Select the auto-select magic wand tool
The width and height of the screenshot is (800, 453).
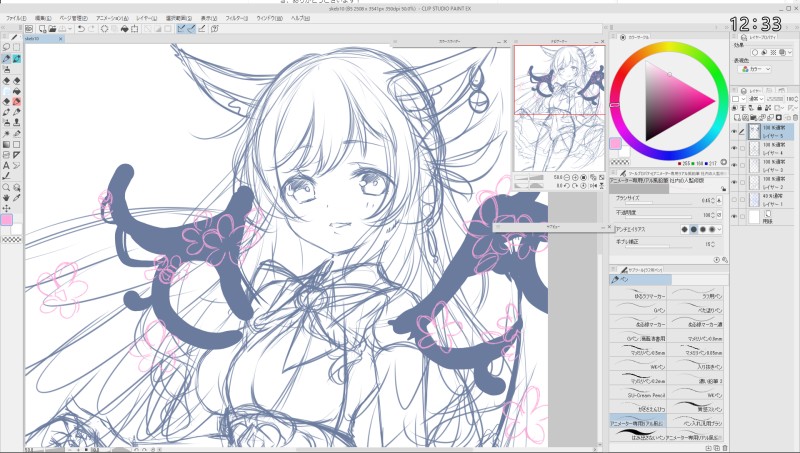pyautogui.click(x=6, y=134)
